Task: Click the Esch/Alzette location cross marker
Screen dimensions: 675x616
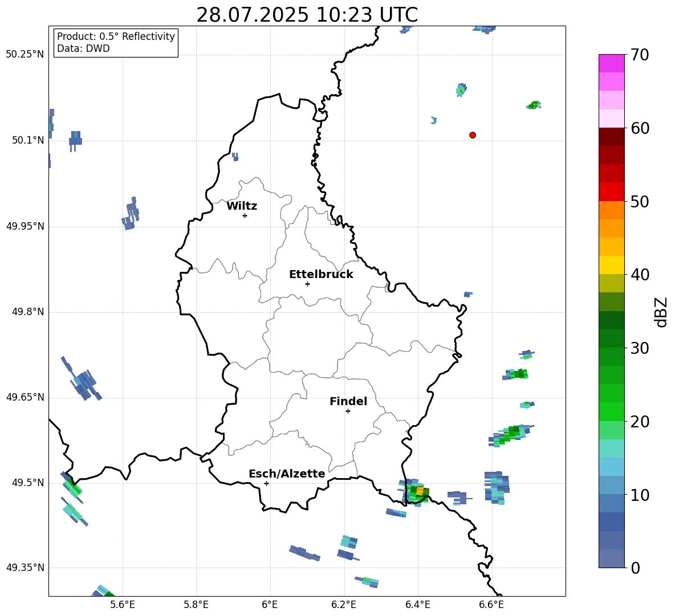Action: [266, 483]
